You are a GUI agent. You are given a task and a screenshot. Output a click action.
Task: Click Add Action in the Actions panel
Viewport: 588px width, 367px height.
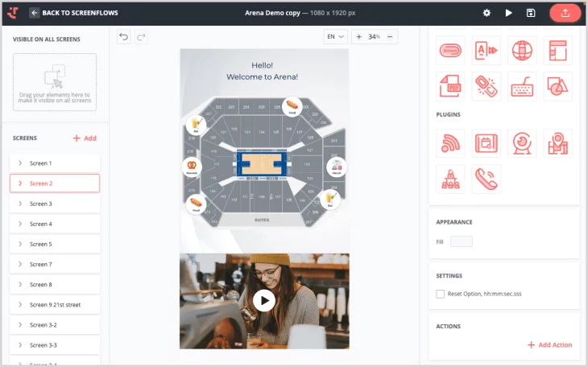549,344
